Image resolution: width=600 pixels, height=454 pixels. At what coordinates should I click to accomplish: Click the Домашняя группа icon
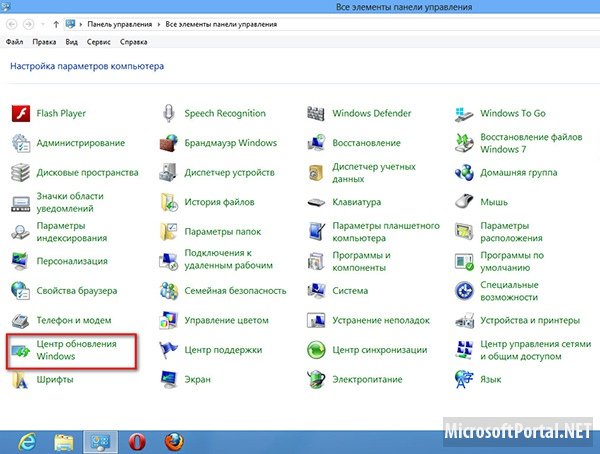click(x=464, y=173)
